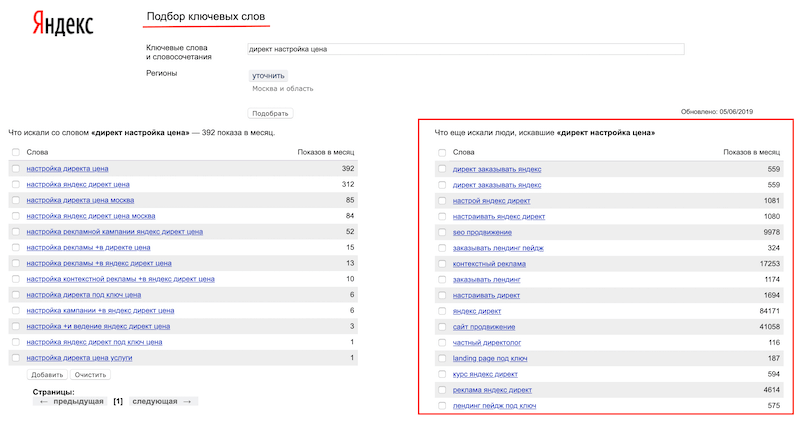Viewport: 800px width, 422px height.
Task: Toggle select-all checkbox in right Слова header
Action: click(x=442, y=152)
